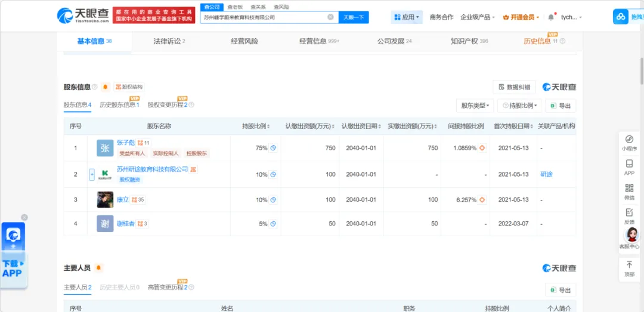This screenshot has width=644, height=312.
Task: Click the pie chart icon beside 75%
Action: point(273,148)
